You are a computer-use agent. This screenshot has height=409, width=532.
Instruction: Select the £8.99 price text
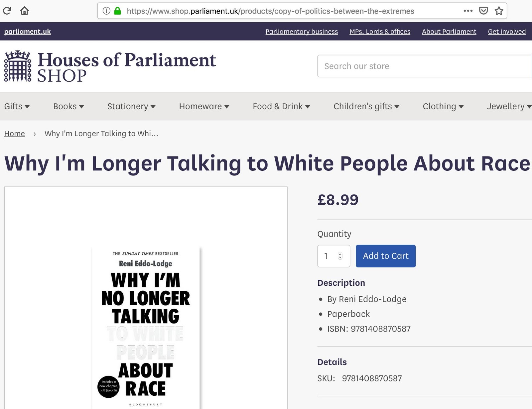tap(338, 200)
